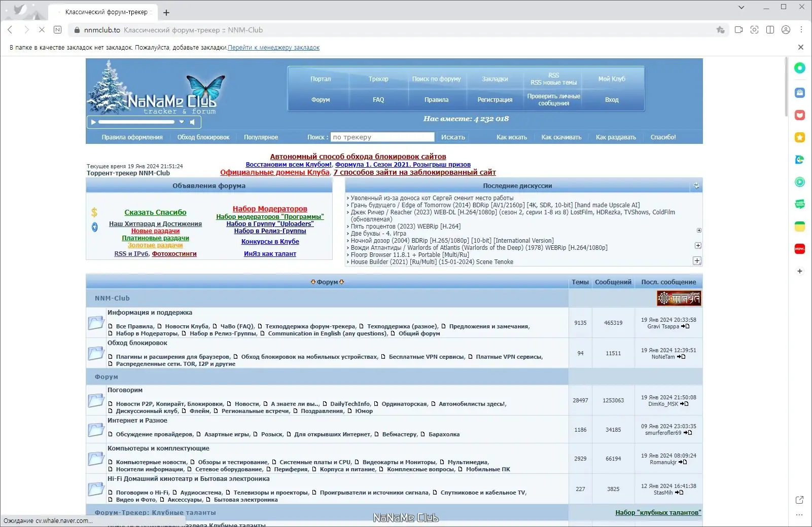Click the tracker search input field
Screen dimensions: 812x527
[x=382, y=137]
